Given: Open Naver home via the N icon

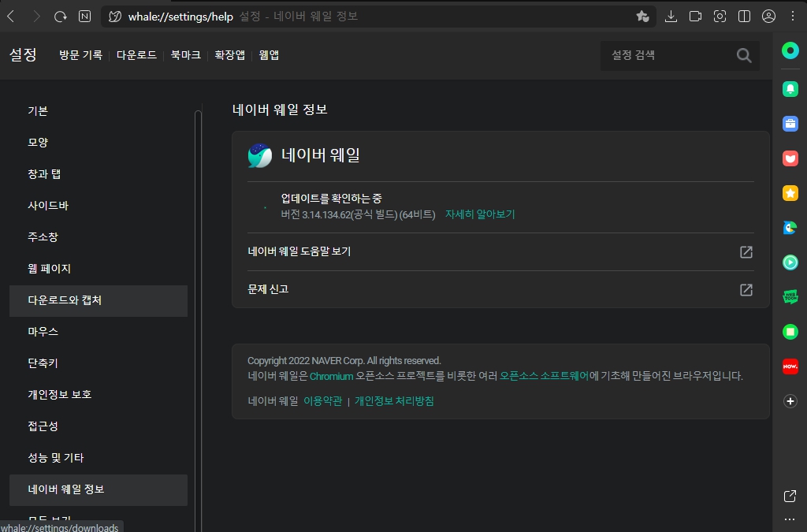Looking at the screenshot, I should click(85, 17).
